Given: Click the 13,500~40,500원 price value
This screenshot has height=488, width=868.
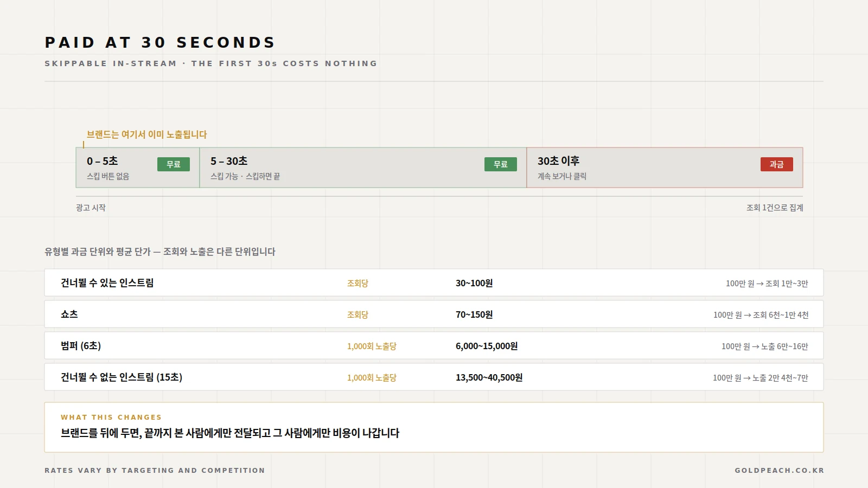Looking at the screenshot, I should 489,377.
